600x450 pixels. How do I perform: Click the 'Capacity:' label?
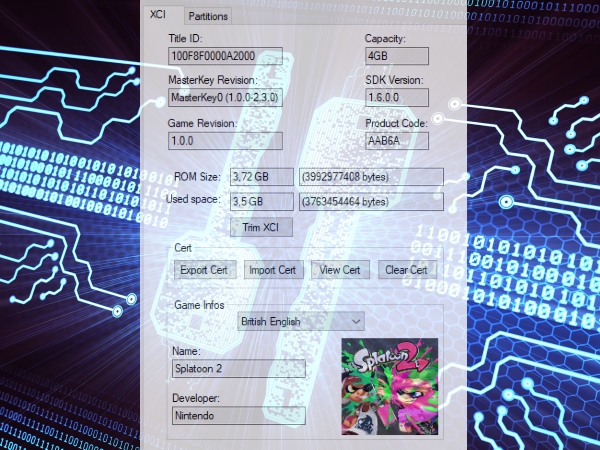pyautogui.click(x=385, y=39)
